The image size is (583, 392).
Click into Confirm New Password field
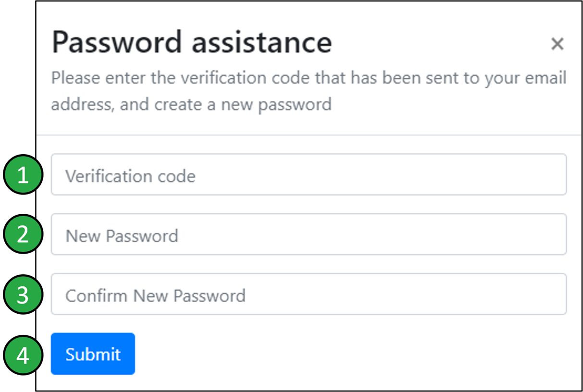tap(309, 294)
